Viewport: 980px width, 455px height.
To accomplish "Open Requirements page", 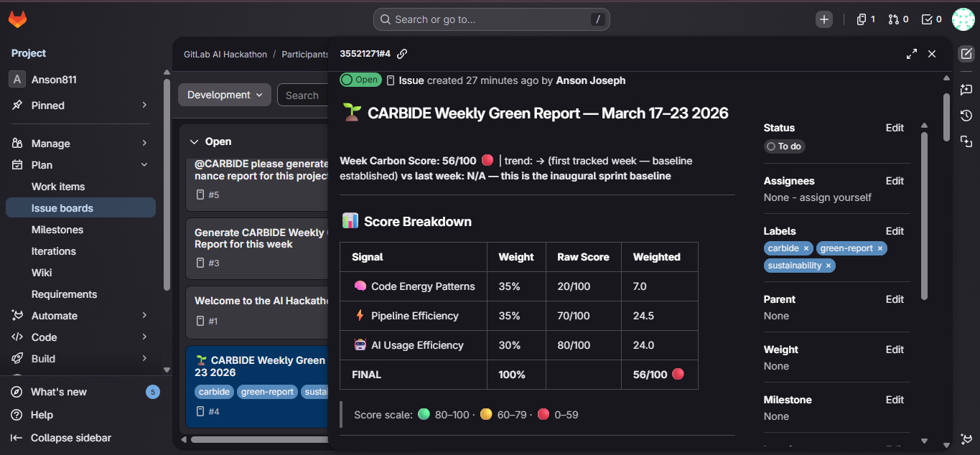I will click(65, 294).
